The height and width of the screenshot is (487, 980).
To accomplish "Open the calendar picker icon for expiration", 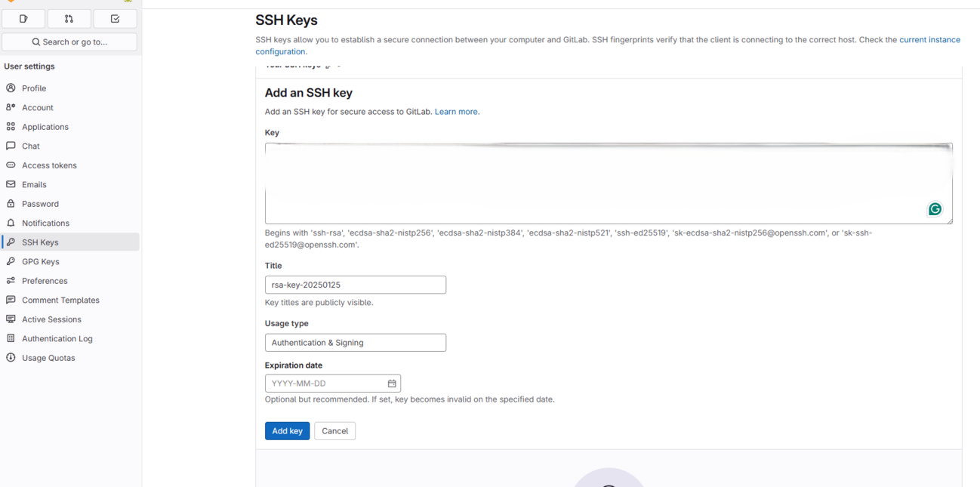I will (392, 384).
